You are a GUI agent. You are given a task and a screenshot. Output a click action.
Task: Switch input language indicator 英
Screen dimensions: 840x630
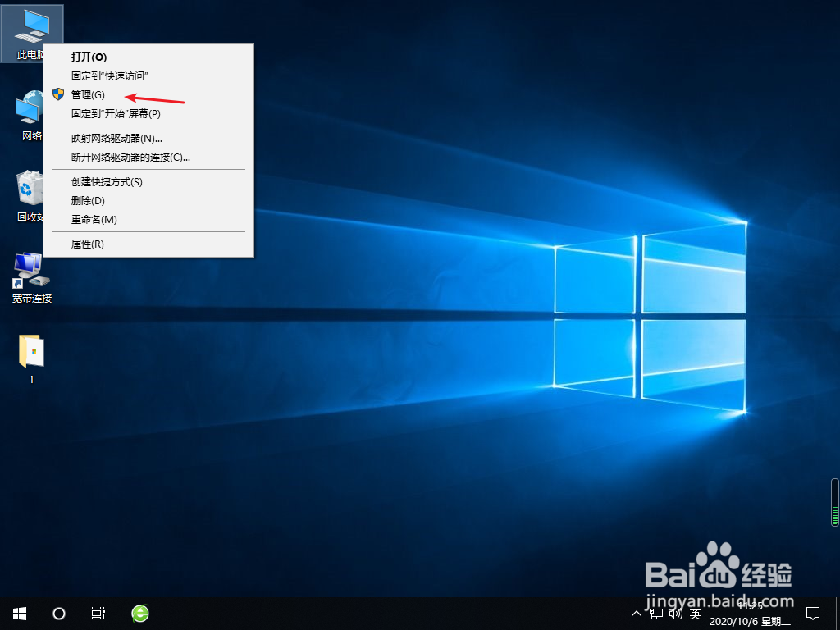click(696, 614)
